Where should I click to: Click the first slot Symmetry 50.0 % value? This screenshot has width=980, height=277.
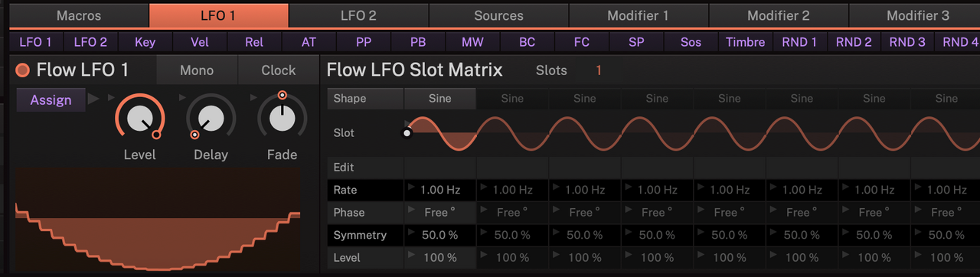[x=440, y=235]
